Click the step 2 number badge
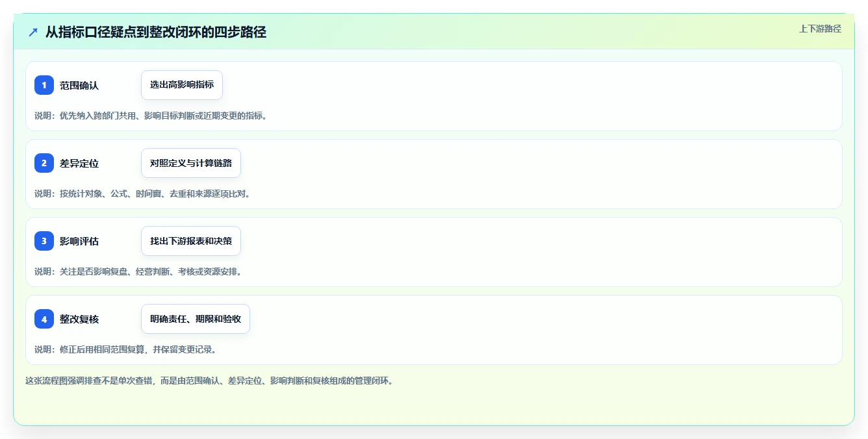 [x=44, y=163]
